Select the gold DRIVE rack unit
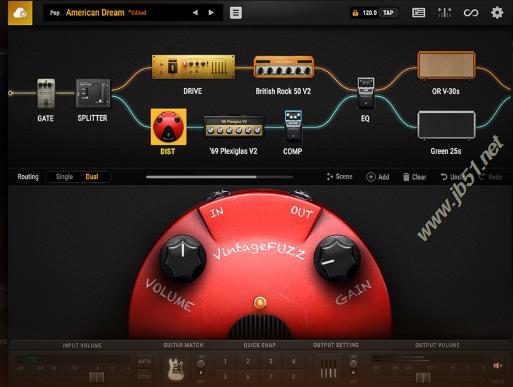Viewport: 513px width, 387px height. [193, 67]
